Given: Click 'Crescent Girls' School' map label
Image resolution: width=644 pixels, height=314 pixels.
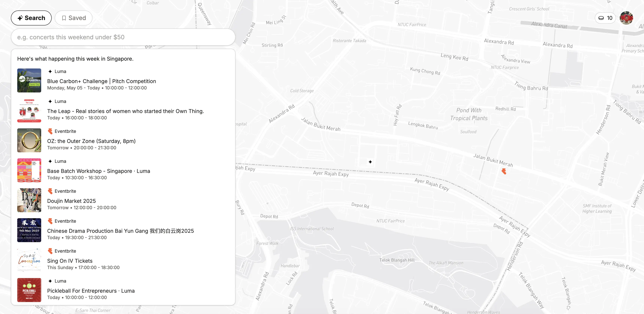Looking at the screenshot, I should pyautogui.click(x=529, y=9).
